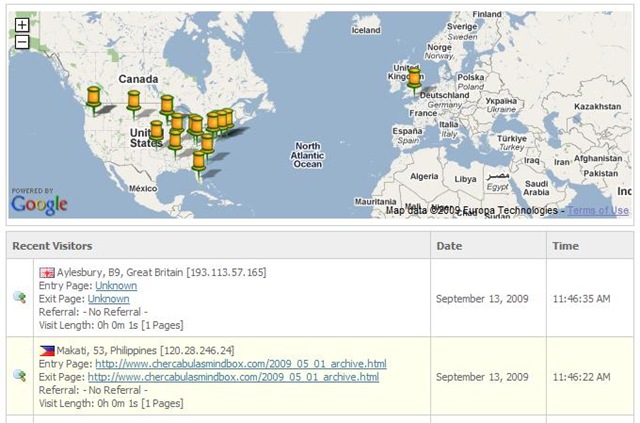Click the Recent Visitors column header
Screen dimensions: 640x423
pos(218,246)
